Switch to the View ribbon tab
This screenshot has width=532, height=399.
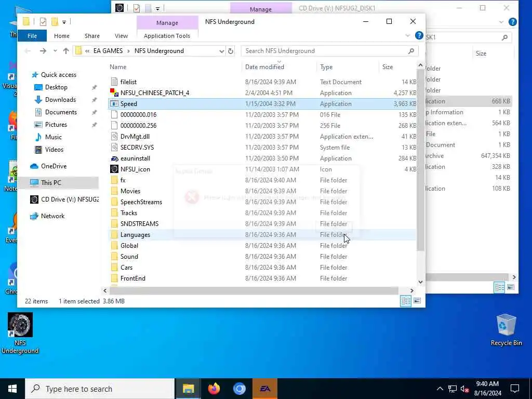click(x=121, y=36)
